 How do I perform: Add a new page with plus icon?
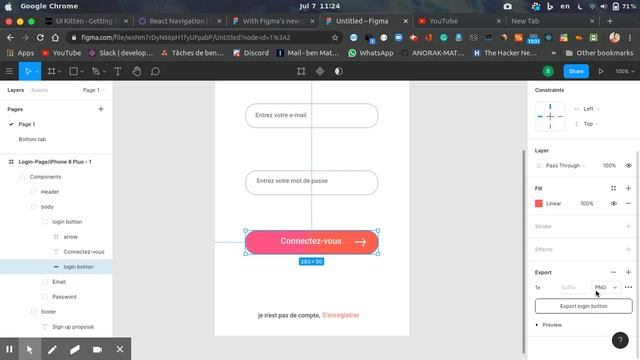click(x=101, y=109)
